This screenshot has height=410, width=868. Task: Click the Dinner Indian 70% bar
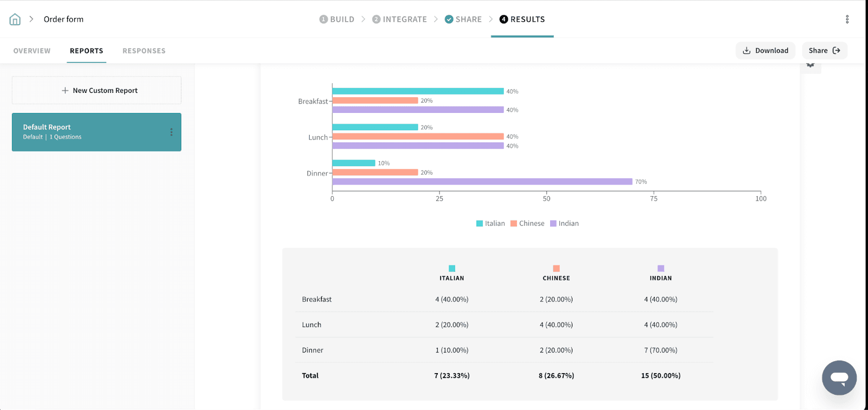pyautogui.click(x=482, y=182)
